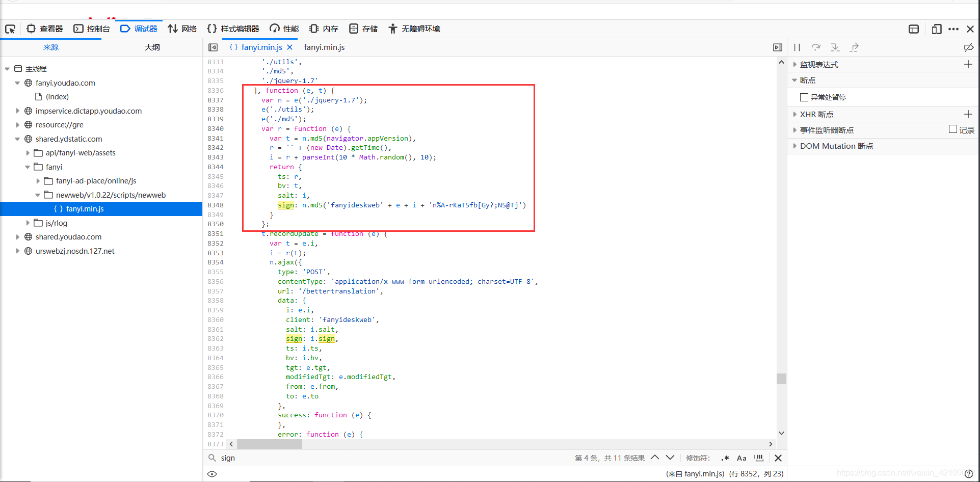980x482 pixels.
Task: Collapse the newweb/v1.0.22/scripts/newweb folder
Action: [x=38, y=195]
